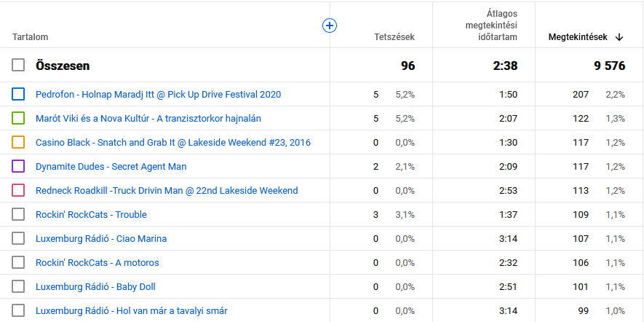The image size is (644, 322).
Task: Enable the Luxemburg Rádió - Baby Doll checkbox
Action: point(18,286)
